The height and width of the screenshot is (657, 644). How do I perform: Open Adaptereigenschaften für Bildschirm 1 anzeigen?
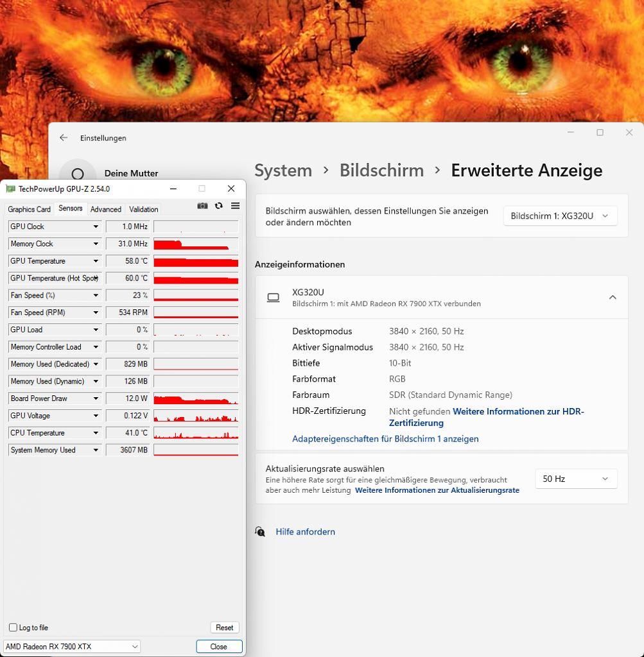(x=385, y=439)
